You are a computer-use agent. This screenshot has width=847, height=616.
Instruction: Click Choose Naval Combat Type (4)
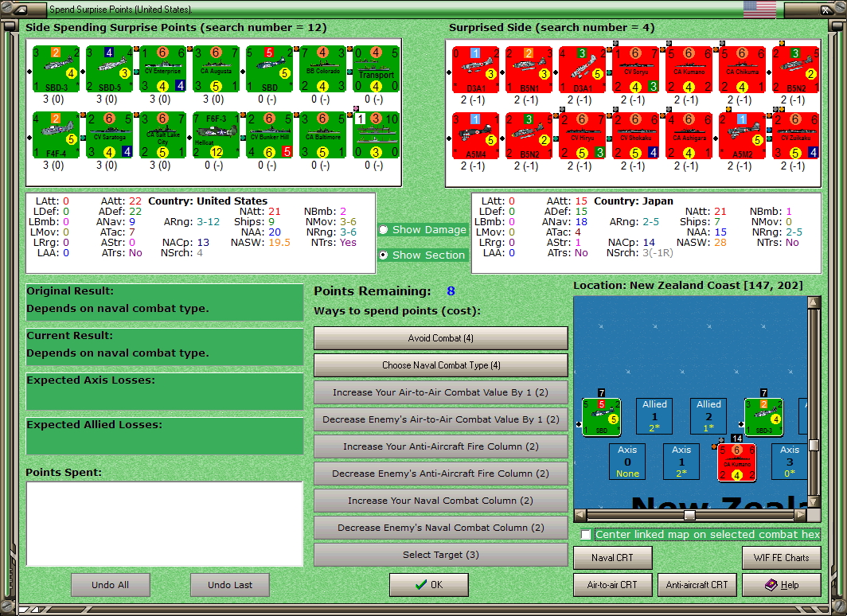441,365
